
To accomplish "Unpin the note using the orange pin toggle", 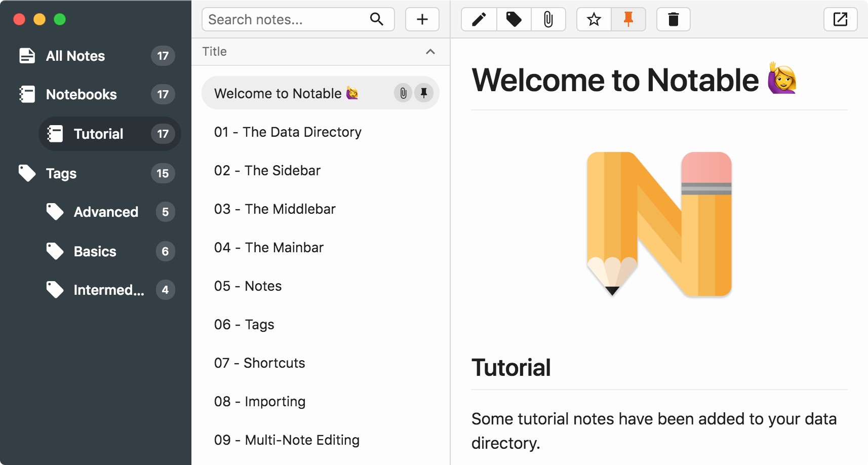I will [628, 19].
